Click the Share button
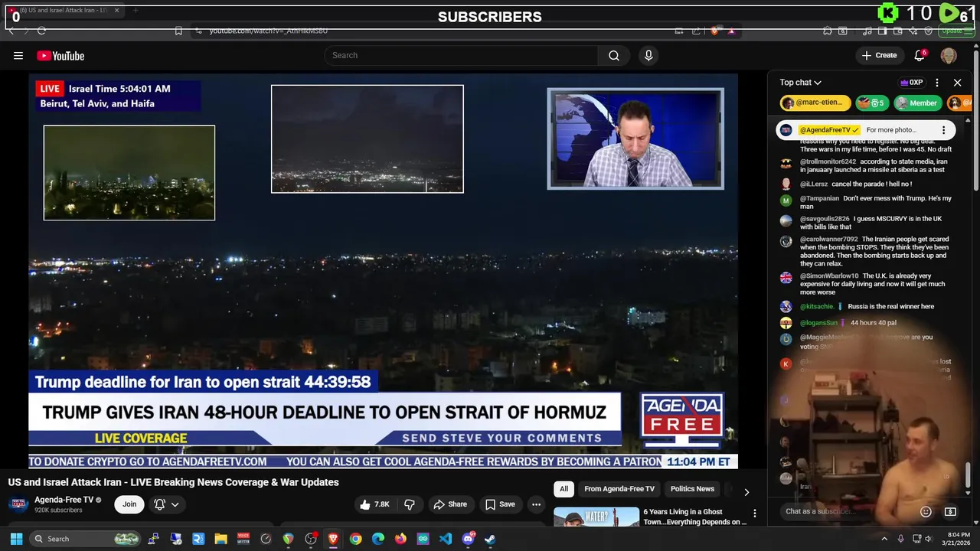The height and width of the screenshot is (551, 980). click(x=450, y=504)
